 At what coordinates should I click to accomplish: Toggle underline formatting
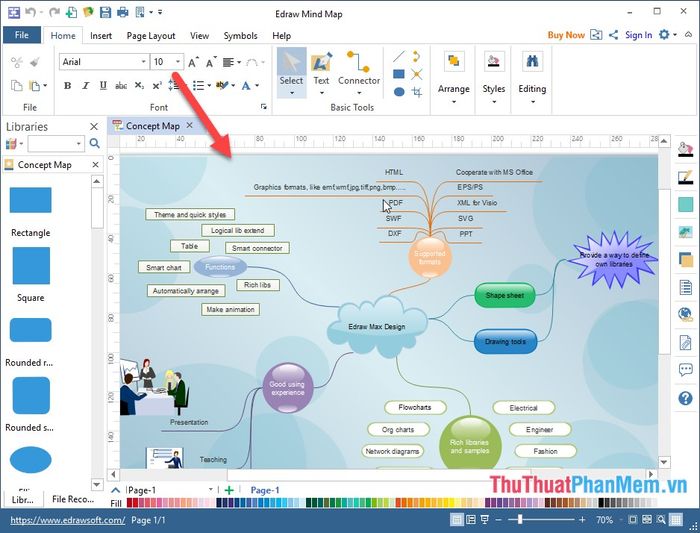click(x=103, y=86)
